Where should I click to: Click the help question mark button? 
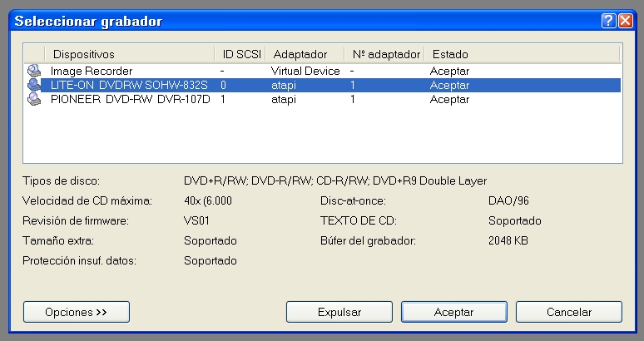(x=608, y=21)
